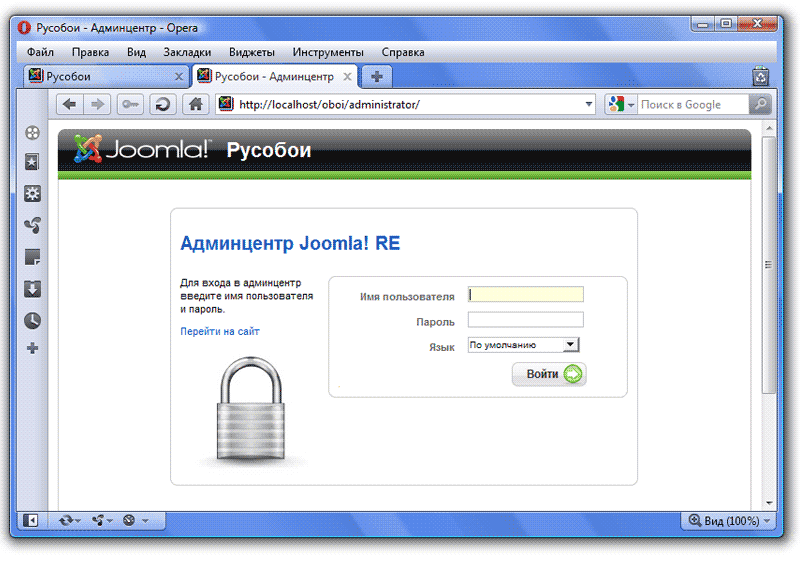This screenshot has width=800, height=562.
Task: Go to the Home page icon
Action: tap(195, 105)
